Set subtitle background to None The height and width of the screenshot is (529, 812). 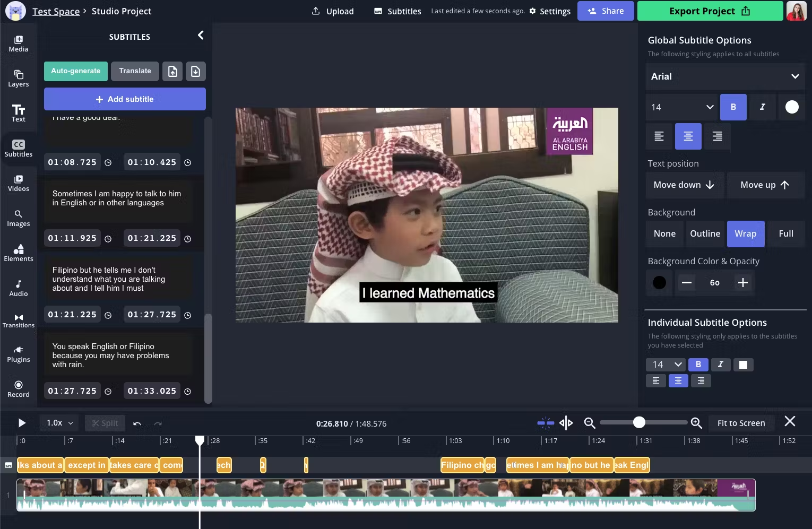pos(664,233)
